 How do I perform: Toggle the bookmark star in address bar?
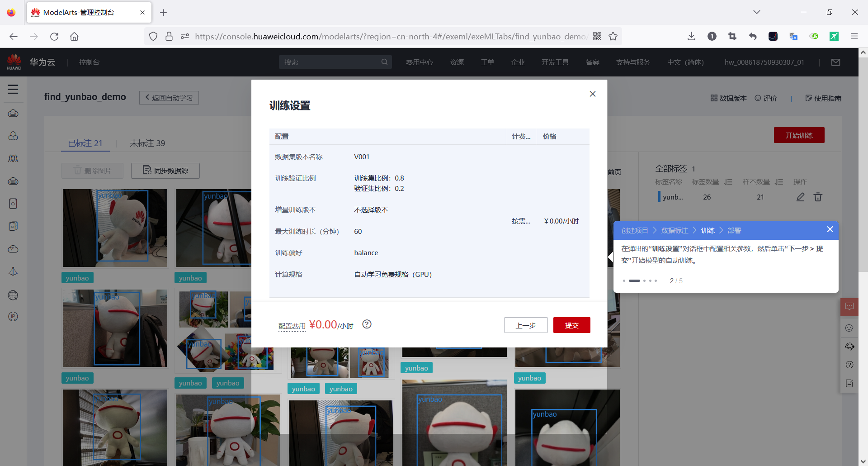pyautogui.click(x=613, y=36)
